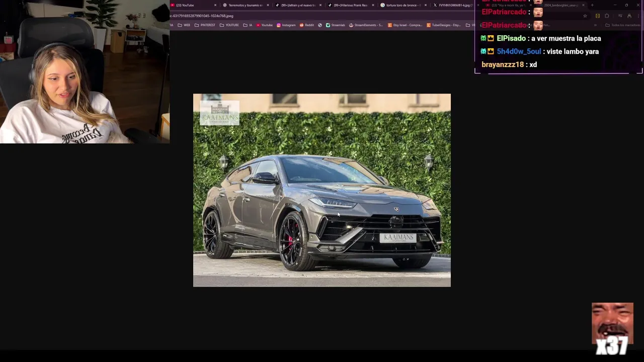This screenshot has height=362, width=644.
Task: Click the x37 laughing emote counter
Action: [x=612, y=329]
